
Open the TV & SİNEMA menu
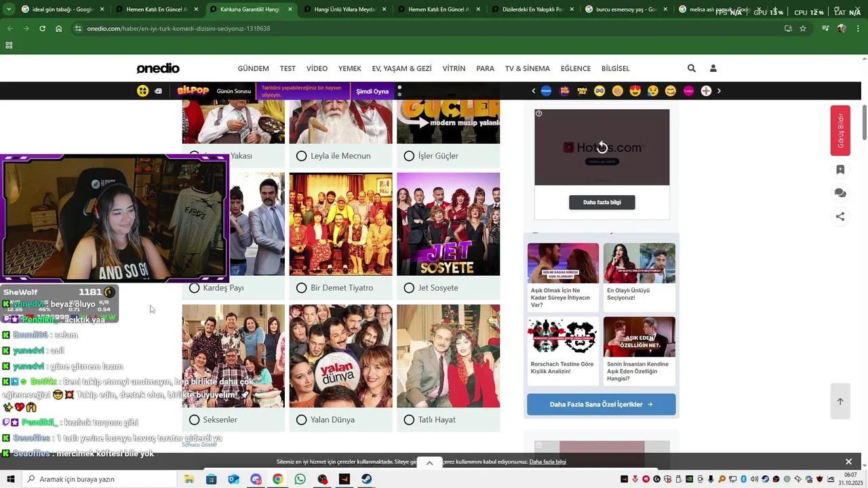[528, 68]
